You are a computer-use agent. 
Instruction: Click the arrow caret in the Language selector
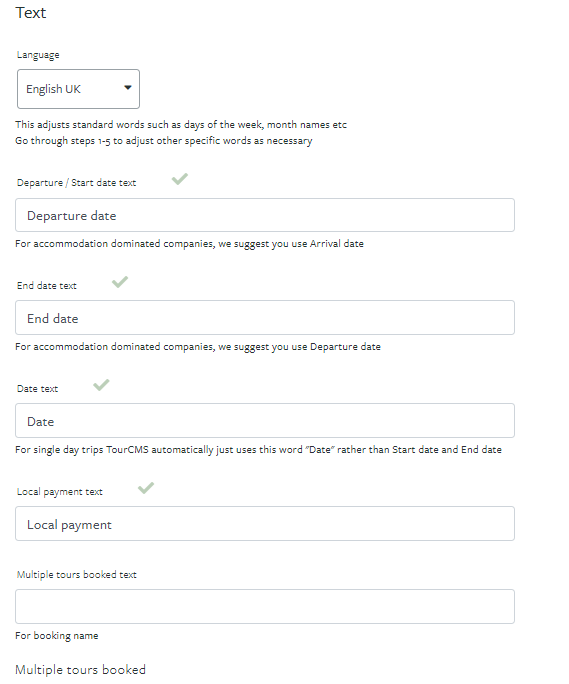point(128,88)
